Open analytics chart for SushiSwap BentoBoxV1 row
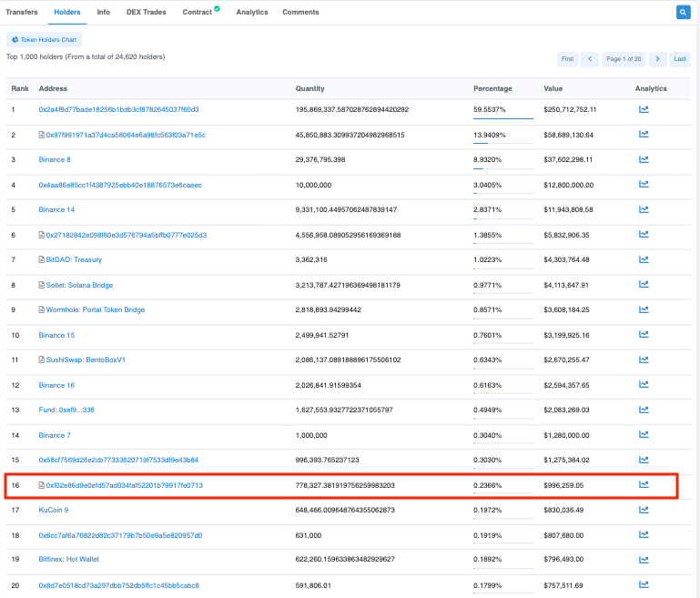This screenshot has height=598, width=700. pos(644,360)
